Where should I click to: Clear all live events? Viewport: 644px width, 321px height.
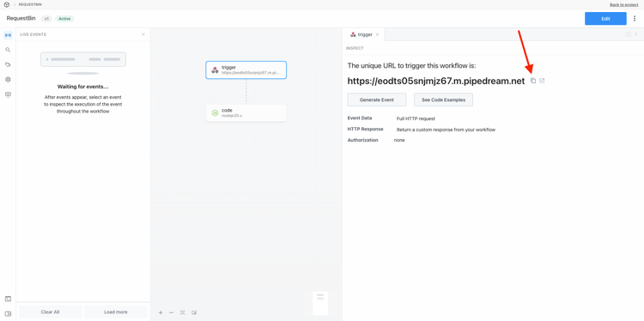50,312
